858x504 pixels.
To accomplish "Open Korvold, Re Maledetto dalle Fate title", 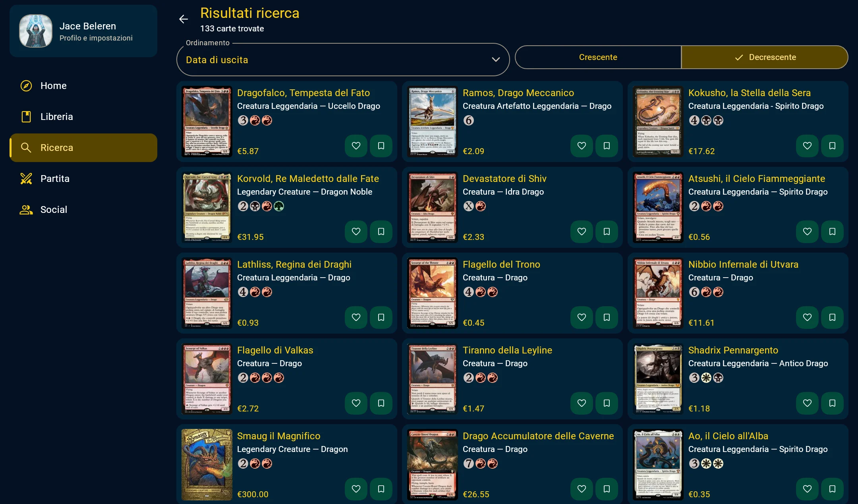I will click(x=308, y=179).
